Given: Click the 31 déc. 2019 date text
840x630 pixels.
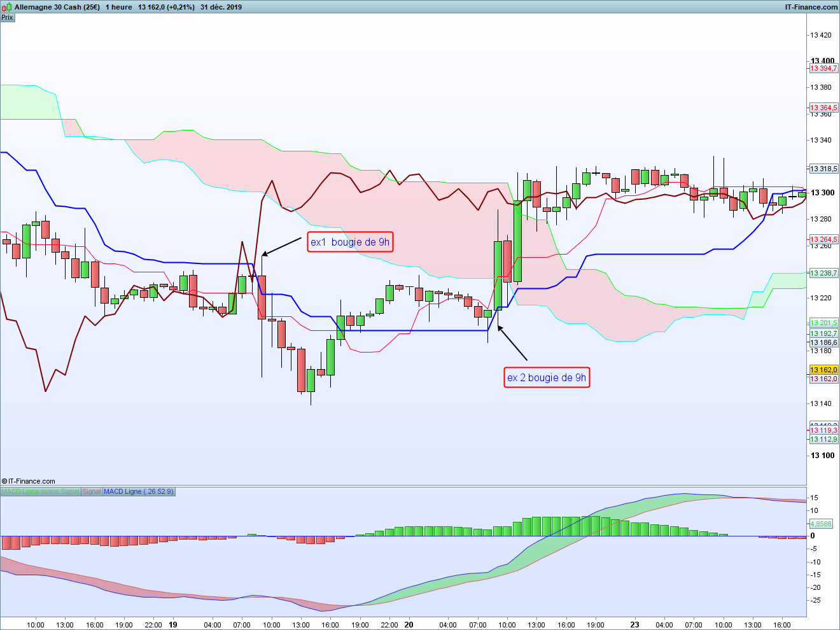Looking at the screenshot, I should tap(221, 7).
